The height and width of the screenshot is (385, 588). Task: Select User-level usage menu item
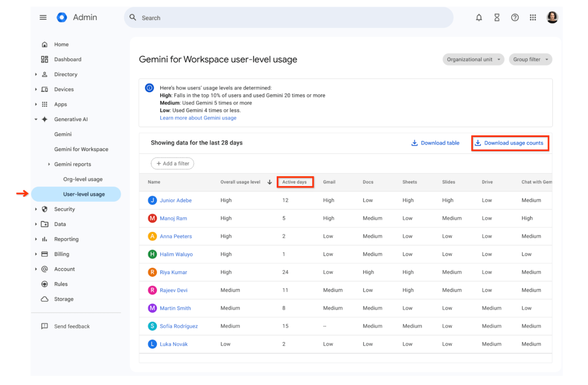[76, 194]
